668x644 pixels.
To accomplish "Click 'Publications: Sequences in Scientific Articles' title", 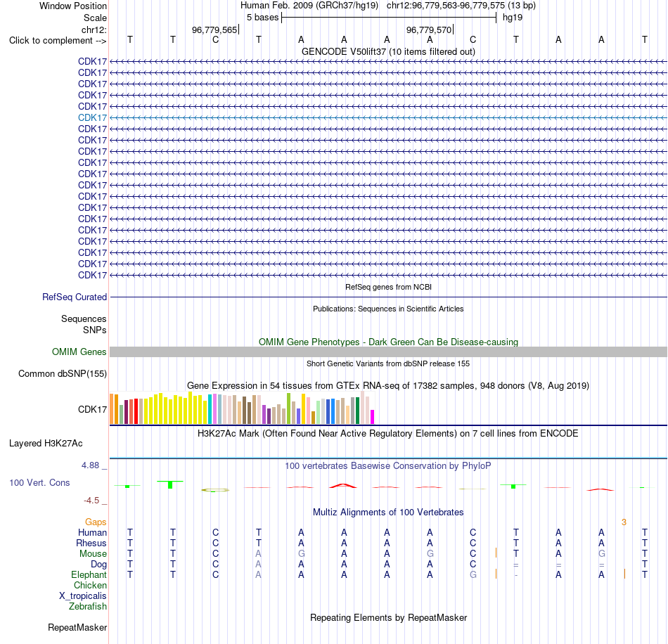I will (388, 309).
